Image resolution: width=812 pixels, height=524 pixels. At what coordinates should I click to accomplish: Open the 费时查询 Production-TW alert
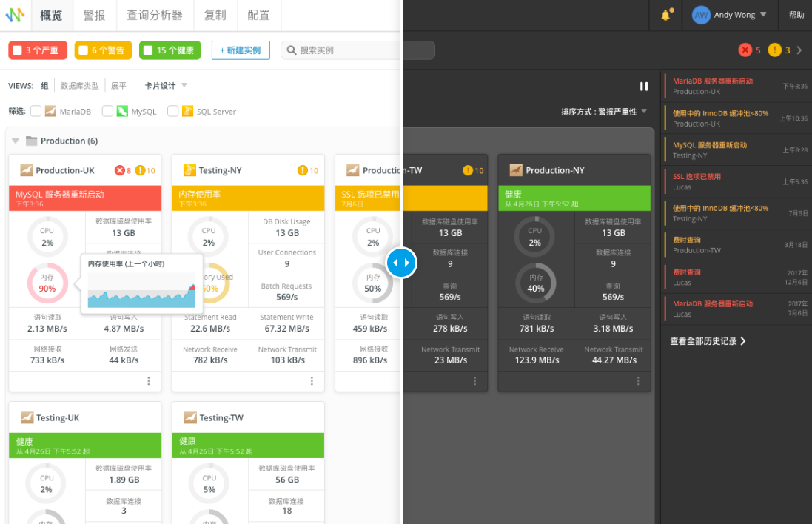click(x=739, y=245)
